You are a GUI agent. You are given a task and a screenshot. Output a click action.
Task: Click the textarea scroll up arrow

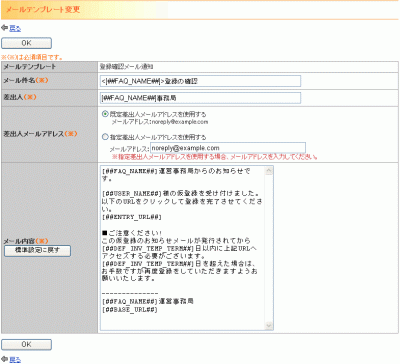pyautogui.click(x=269, y=171)
